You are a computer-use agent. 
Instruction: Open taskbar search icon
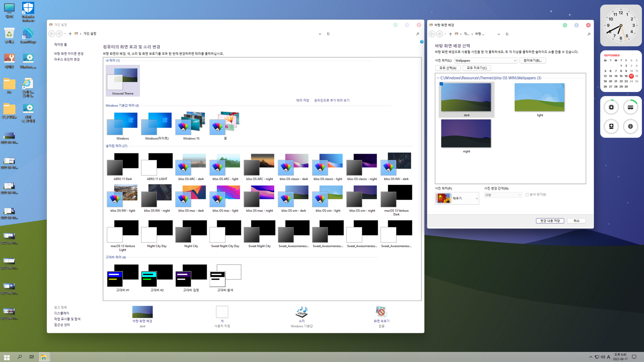point(19,357)
